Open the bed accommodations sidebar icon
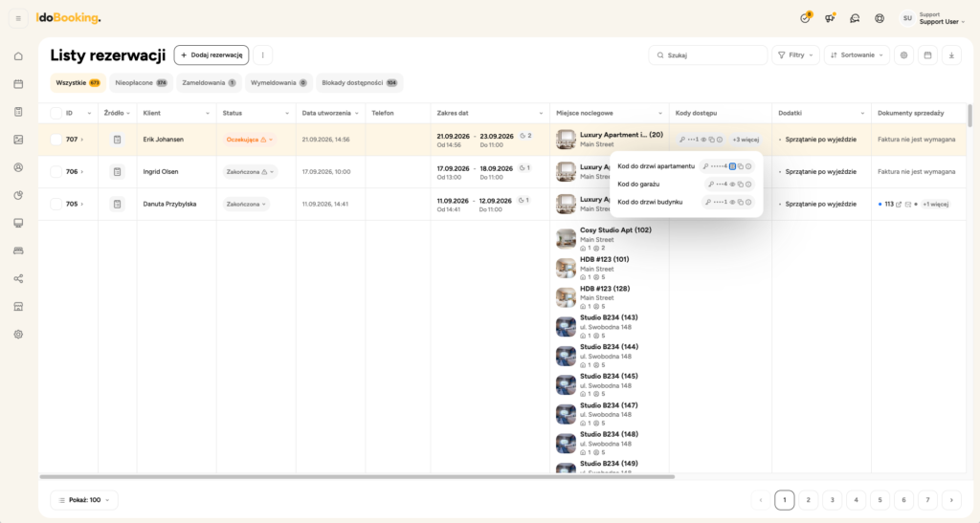This screenshot has width=980, height=523. coord(18,251)
